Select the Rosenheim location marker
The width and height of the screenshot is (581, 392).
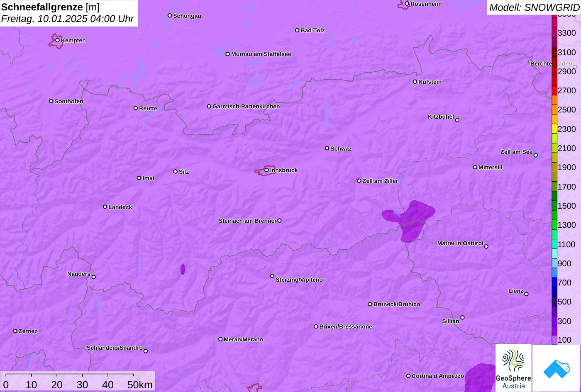pos(407,4)
